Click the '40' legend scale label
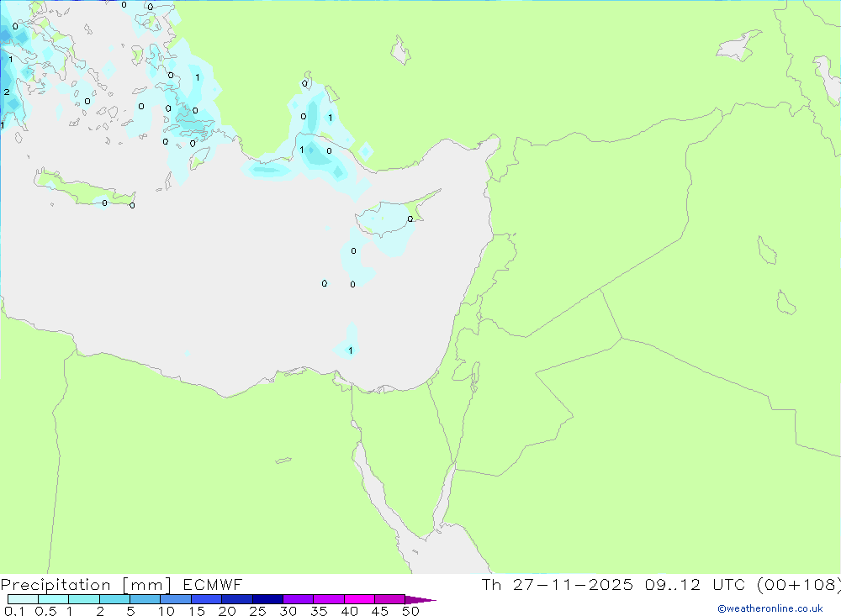Screen dimensions: 841x616 (x=350, y=611)
